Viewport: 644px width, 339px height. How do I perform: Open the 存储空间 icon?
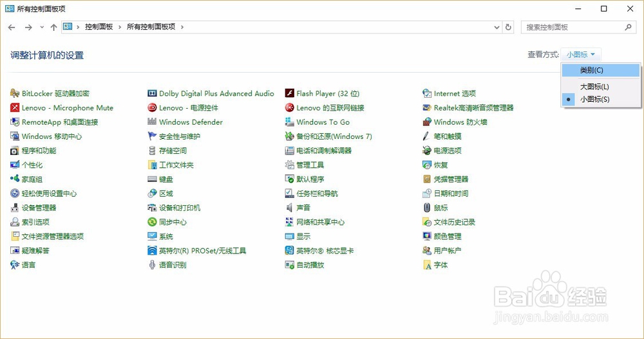pyautogui.click(x=152, y=151)
